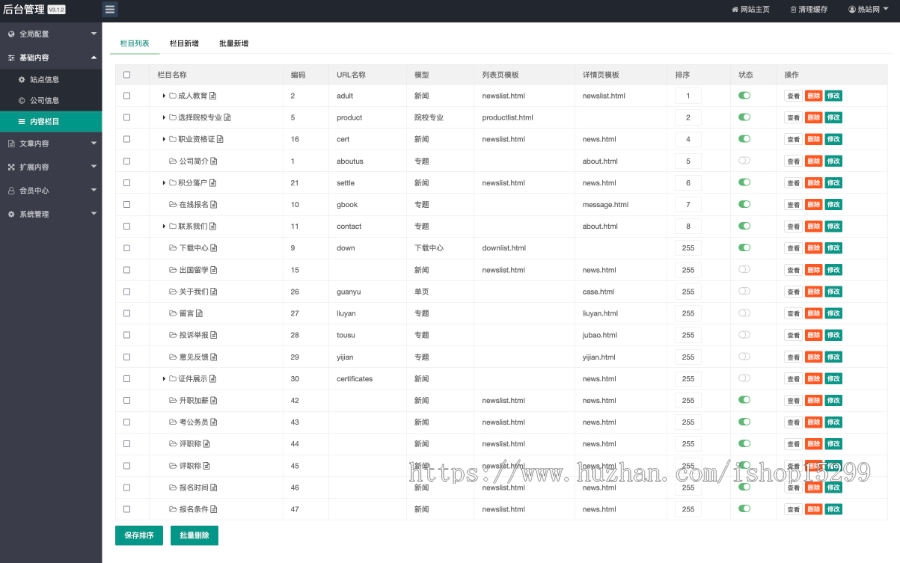Viewport: 900px width, 563px height.
Task: Click the file icon next to 出国留学
Action: [214, 270]
